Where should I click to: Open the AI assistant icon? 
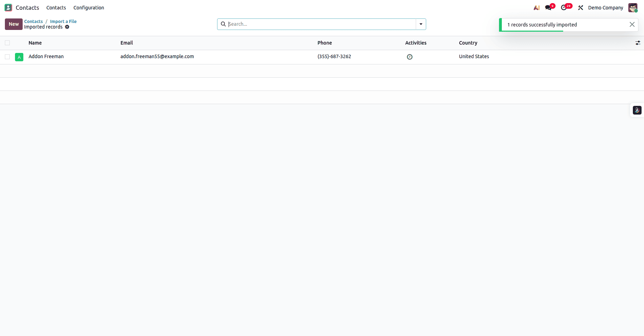[x=537, y=7]
